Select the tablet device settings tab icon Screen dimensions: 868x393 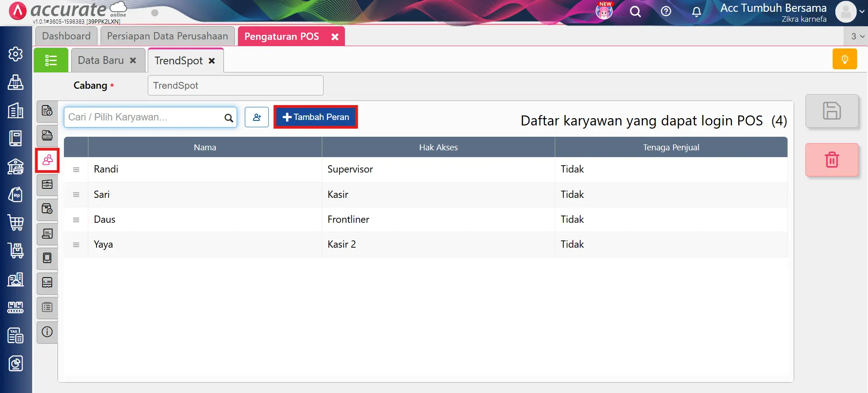click(x=47, y=258)
